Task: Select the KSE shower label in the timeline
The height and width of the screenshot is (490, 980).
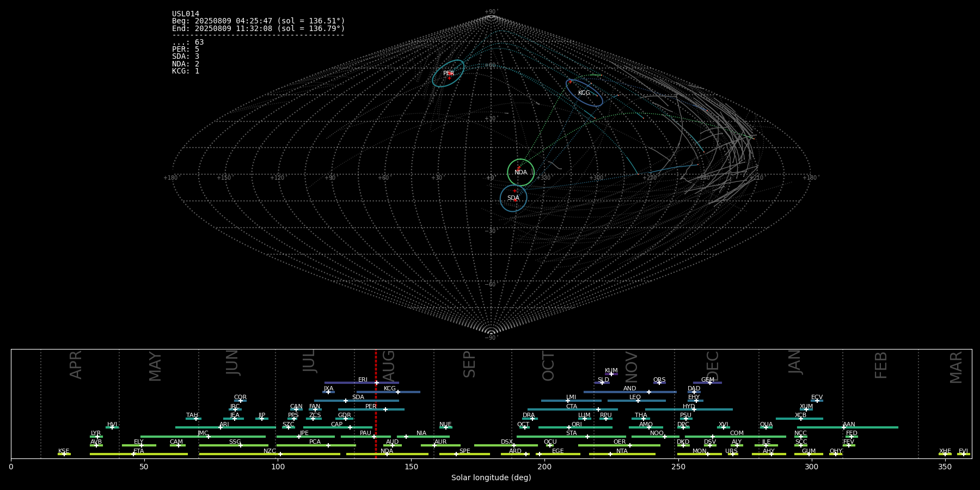Action: point(64,451)
